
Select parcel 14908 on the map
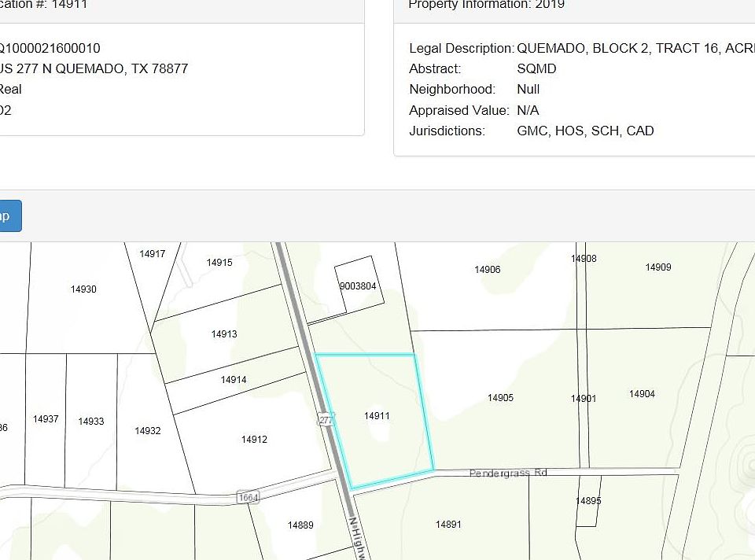coord(584,259)
